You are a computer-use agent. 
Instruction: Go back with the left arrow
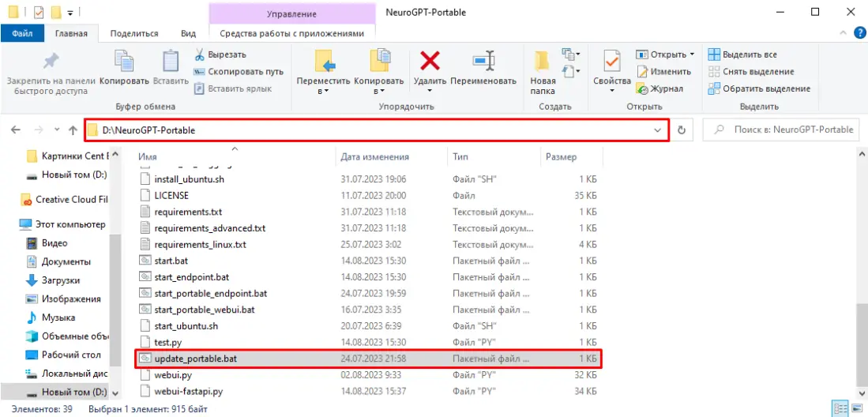click(16, 130)
